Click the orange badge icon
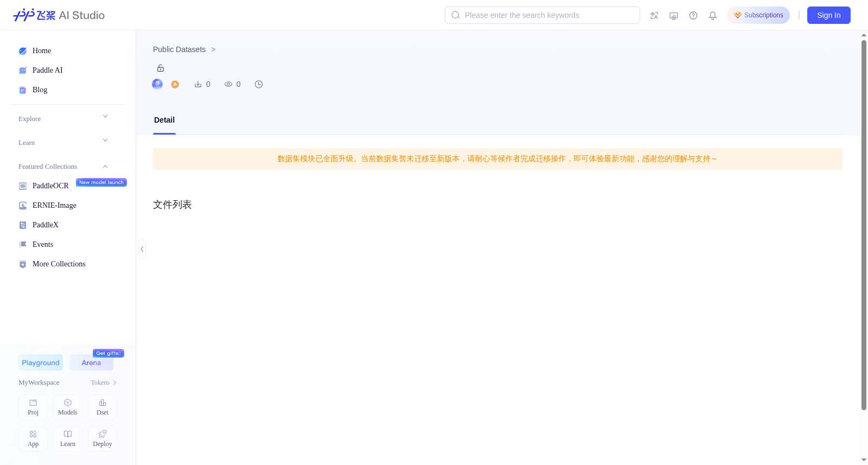Screen dimensions: 868x465 [x=175, y=84]
